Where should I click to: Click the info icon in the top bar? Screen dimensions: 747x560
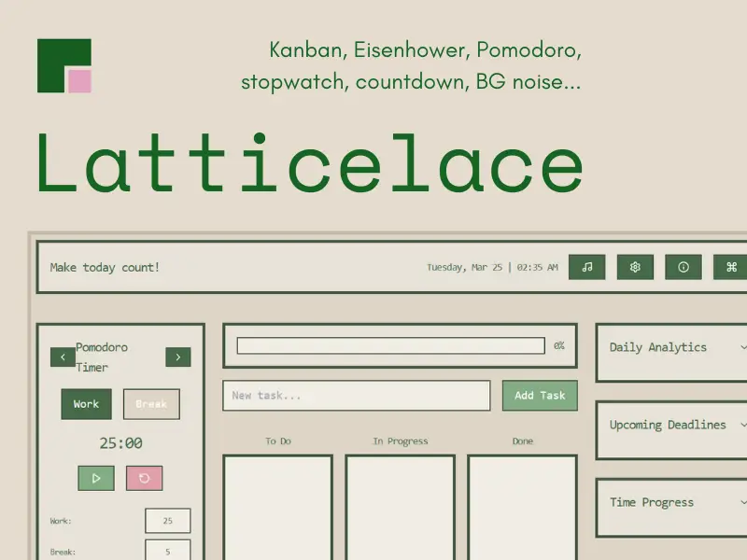(x=684, y=267)
